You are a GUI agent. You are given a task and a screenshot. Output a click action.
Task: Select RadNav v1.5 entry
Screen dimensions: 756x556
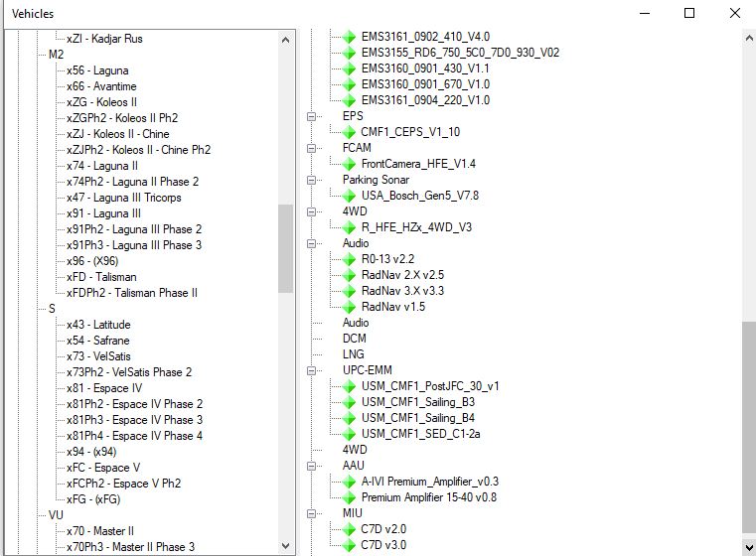pyautogui.click(x=393, y=307)
